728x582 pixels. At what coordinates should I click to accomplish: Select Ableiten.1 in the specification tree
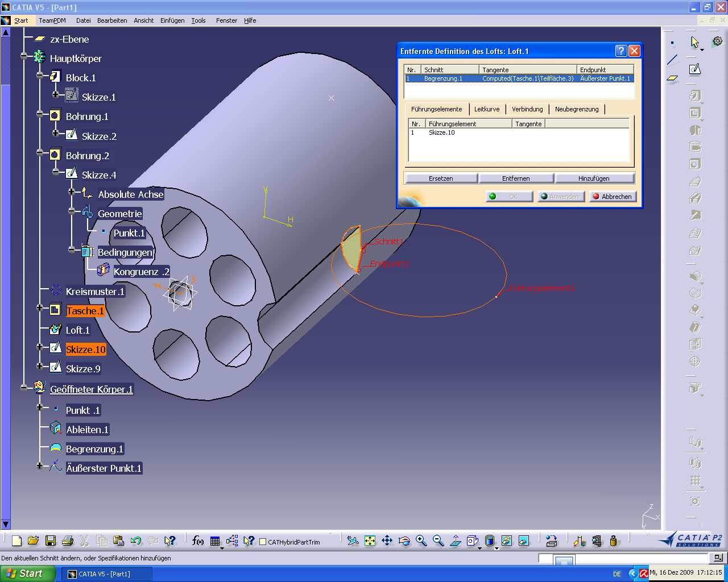(x=88, y=430)
